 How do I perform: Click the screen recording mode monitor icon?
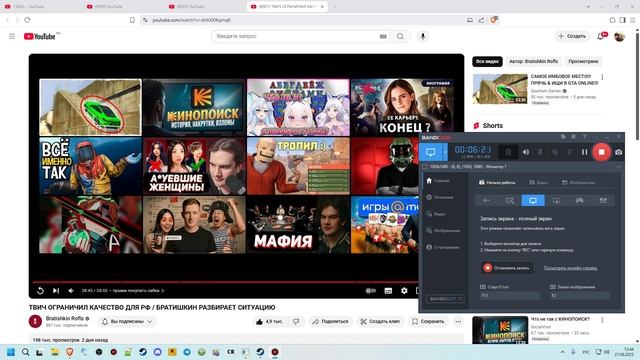point(431,152)
